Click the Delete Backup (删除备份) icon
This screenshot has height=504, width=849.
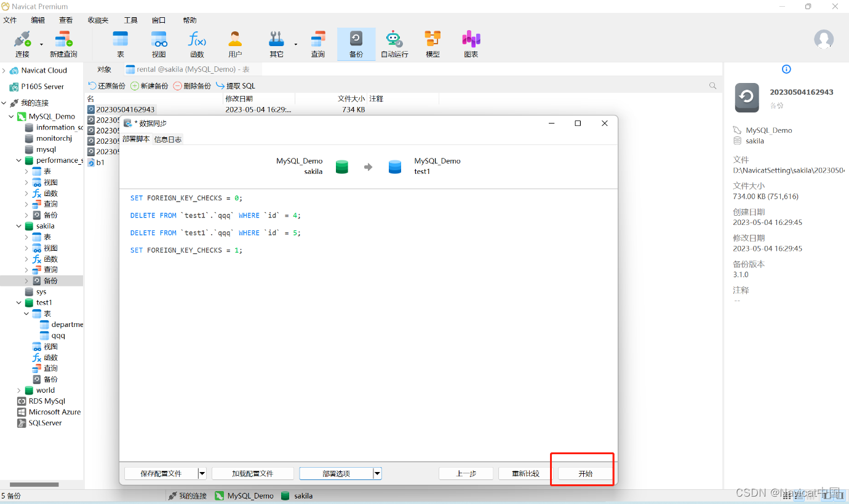click(178, 86)
